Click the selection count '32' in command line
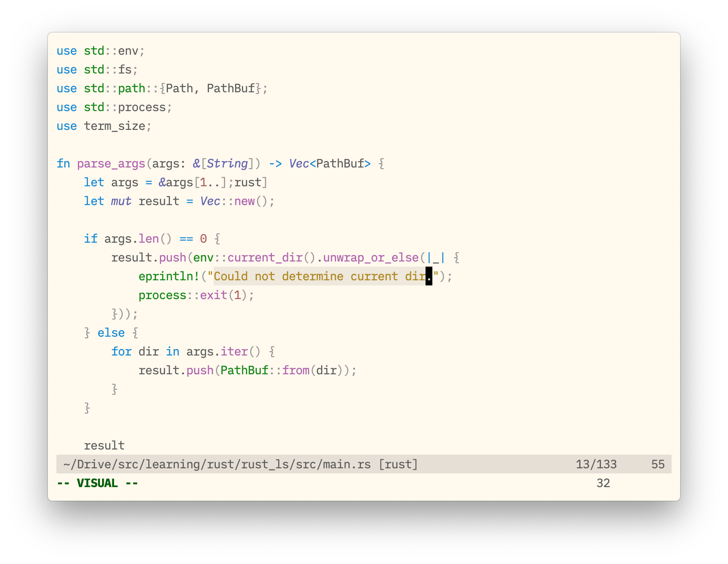 (603, 483)
